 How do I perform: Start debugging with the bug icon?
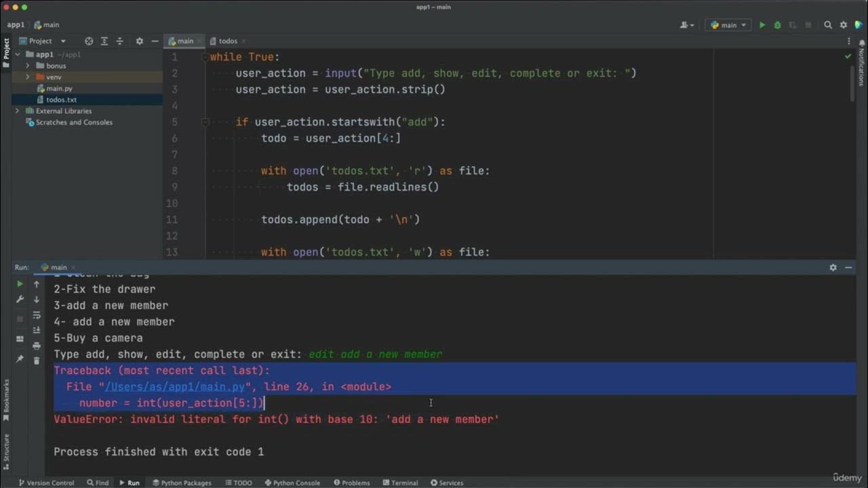[x=777, y=25]
